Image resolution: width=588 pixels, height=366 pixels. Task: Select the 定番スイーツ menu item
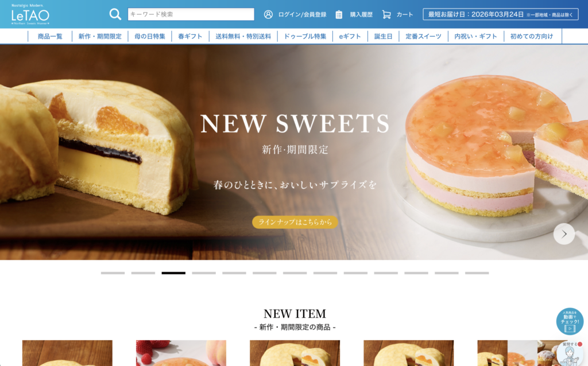click(423, 36)
